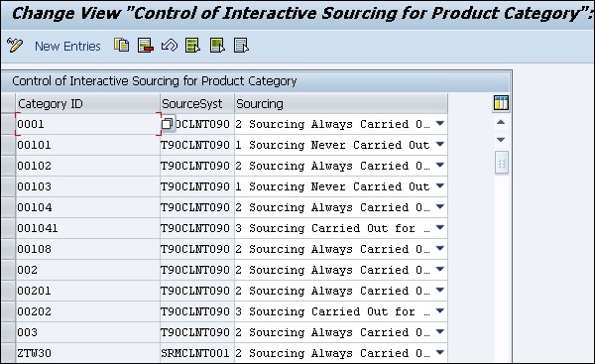Select the row selector for category 00104
The width and height of the screenshot is (595, 364).
8,207
